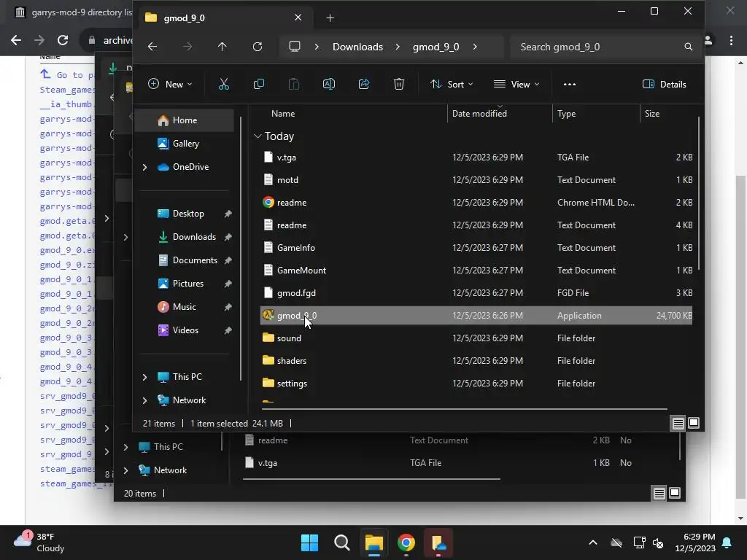Click the Delete trash can icon
This screenshot has height=560, width=747.
[x=399, y=85]
